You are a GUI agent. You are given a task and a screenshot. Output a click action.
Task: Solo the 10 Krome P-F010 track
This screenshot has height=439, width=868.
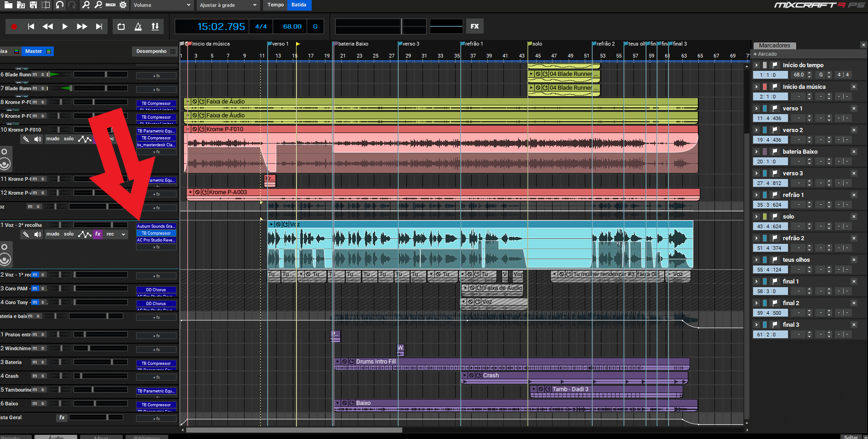(x=69, y=139)
